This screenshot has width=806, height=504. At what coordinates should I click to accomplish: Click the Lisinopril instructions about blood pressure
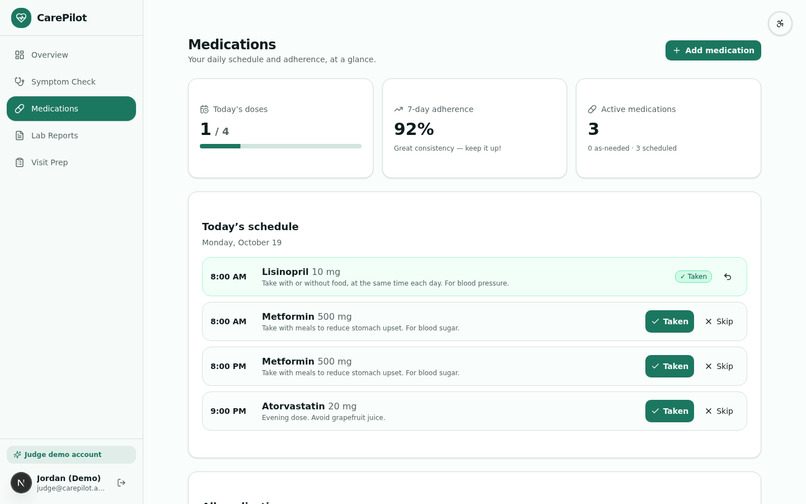tap(385, 283)
